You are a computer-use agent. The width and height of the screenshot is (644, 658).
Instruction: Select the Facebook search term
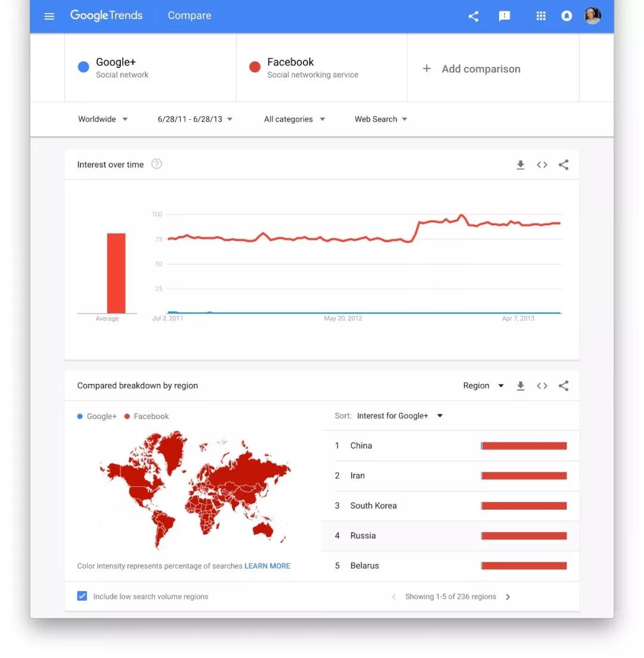[321, 67]
